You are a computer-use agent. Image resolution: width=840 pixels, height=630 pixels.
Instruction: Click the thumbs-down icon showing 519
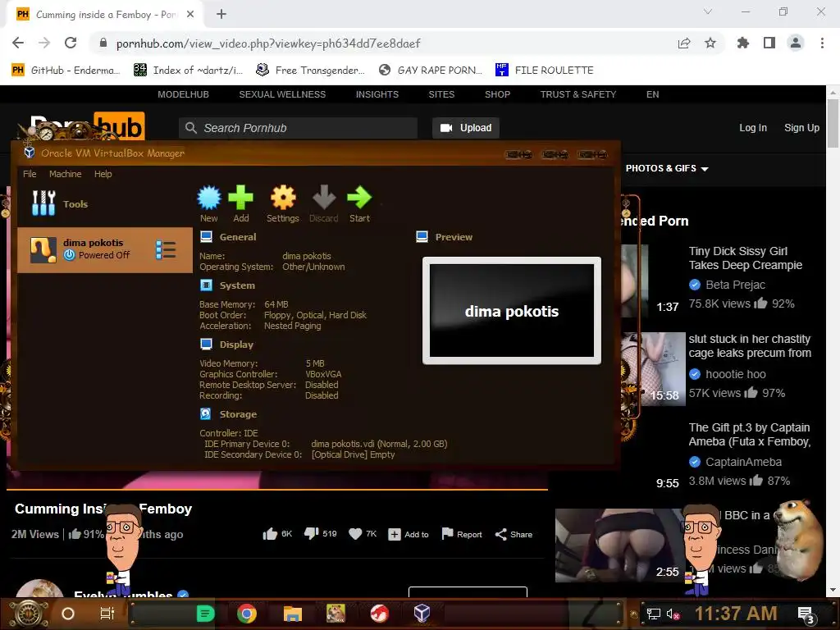click(x=311, y=533)
